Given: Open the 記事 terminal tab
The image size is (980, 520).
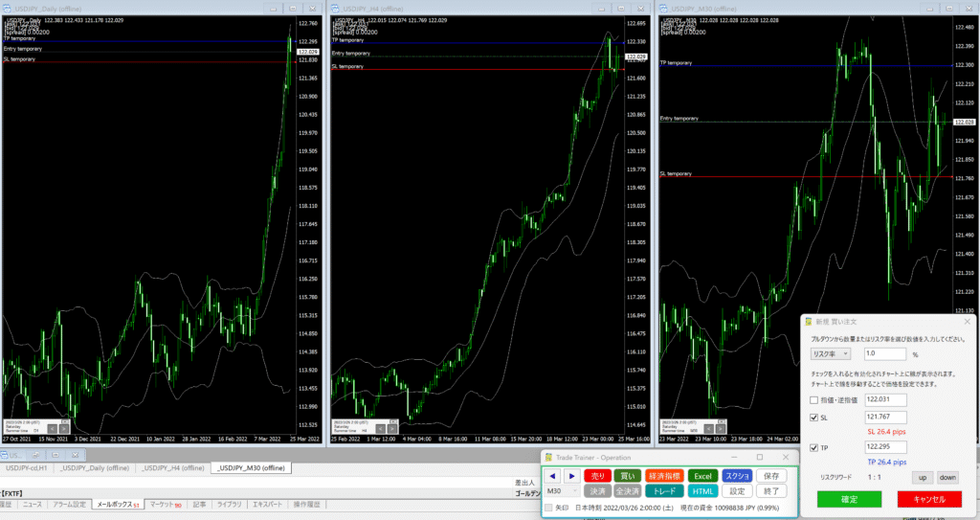Looking at the screenshot, I should coord(199,505).
